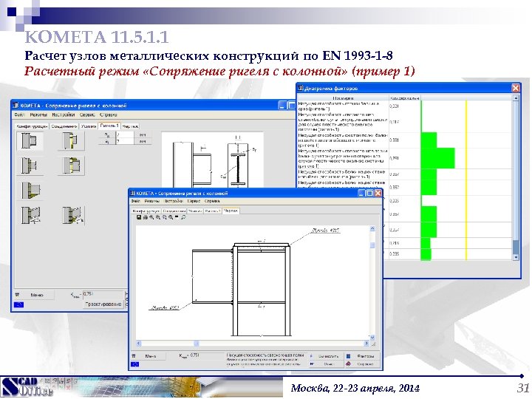
Task: Switch to Чертеж tab in back window
Action: click(130, 126)
